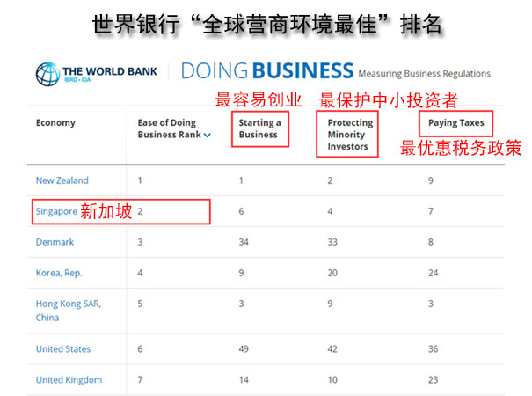Screen dimensions: 532x396
Task: Open the Korea, Rep. economy link
Action: (59, 273)
